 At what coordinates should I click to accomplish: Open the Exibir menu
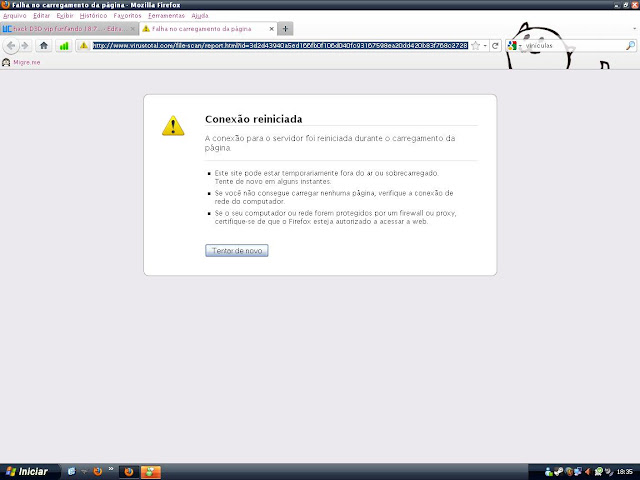65,16
